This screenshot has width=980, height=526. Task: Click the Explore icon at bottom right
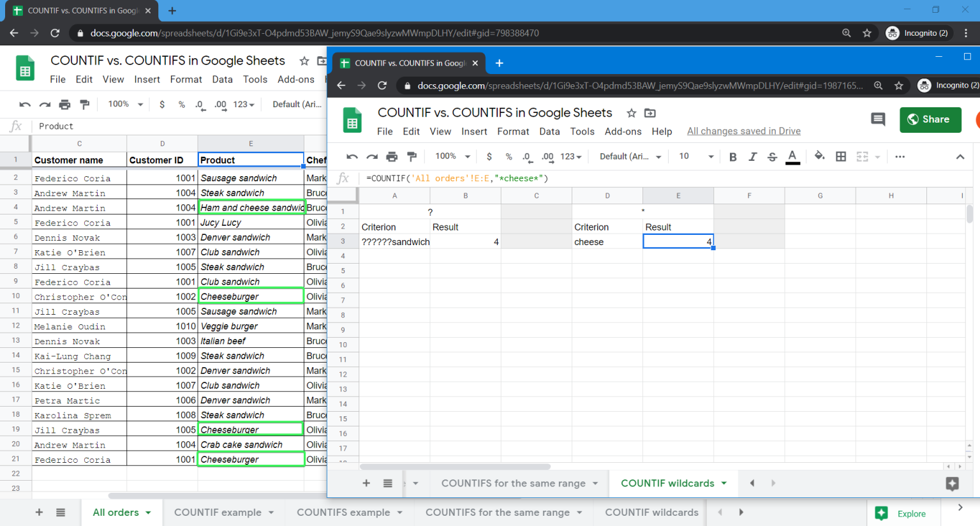tap(882, 513)
